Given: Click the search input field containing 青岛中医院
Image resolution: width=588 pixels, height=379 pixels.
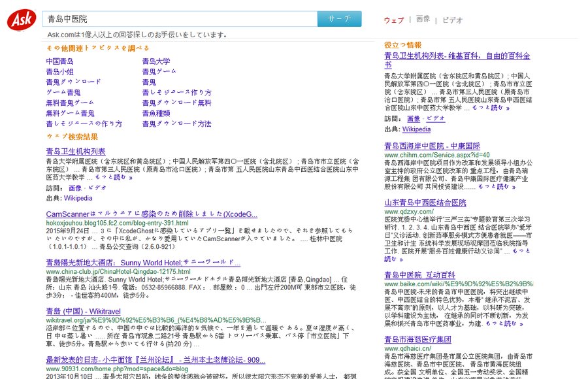Looking at the screenshot, I should [176, 20].
